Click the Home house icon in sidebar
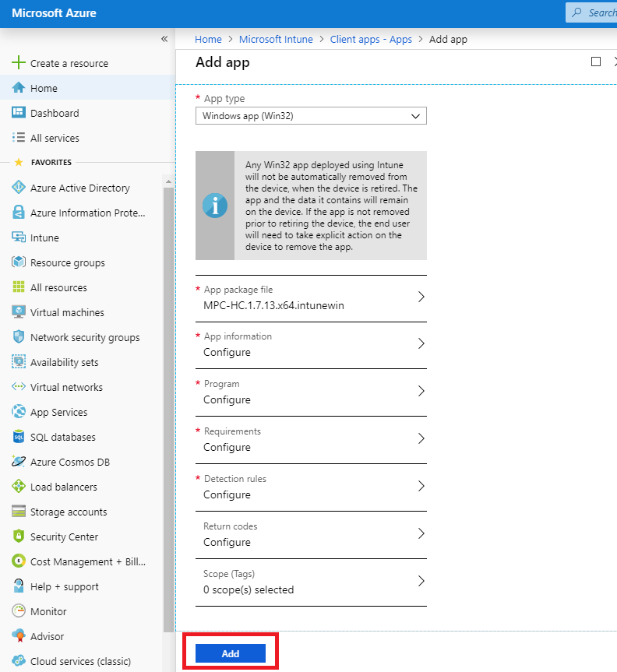 tap(19, 88)
